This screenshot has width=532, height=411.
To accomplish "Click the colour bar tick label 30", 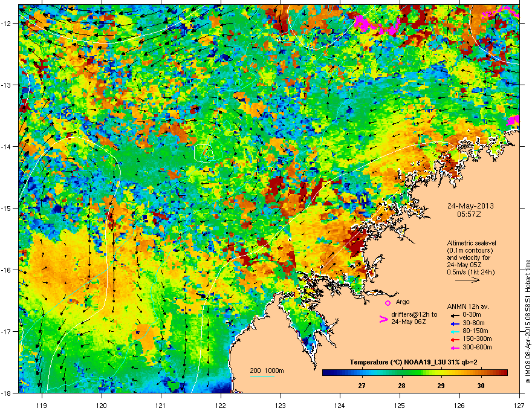I will (481, 386).
